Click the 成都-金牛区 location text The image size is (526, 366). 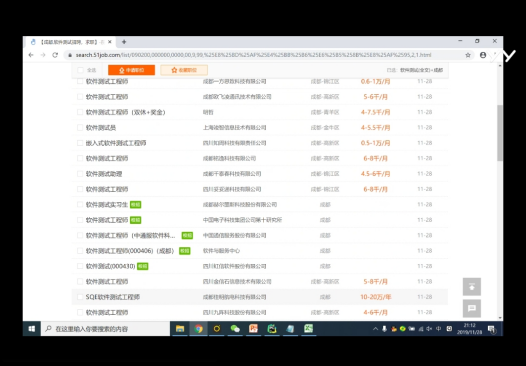point(325,127)
